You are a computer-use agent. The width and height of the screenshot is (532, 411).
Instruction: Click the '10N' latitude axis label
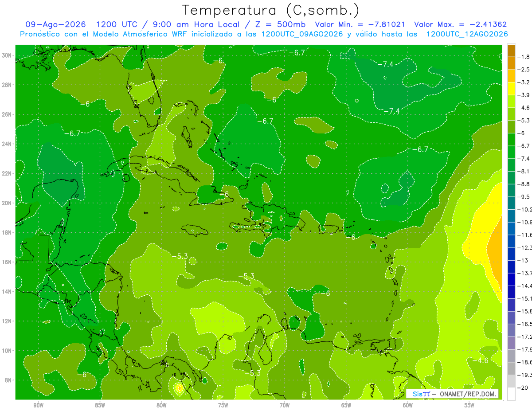click(x=7, y=350)
